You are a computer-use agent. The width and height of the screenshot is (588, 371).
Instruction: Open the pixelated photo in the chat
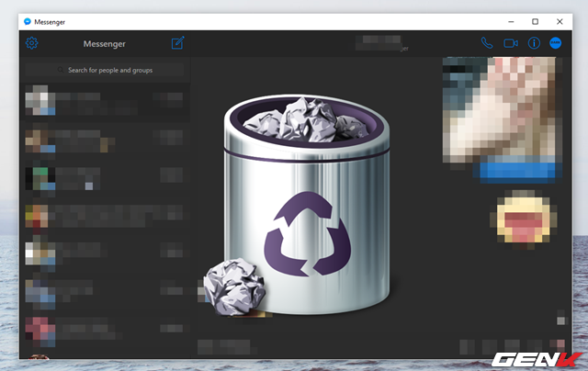pos(501,107)
